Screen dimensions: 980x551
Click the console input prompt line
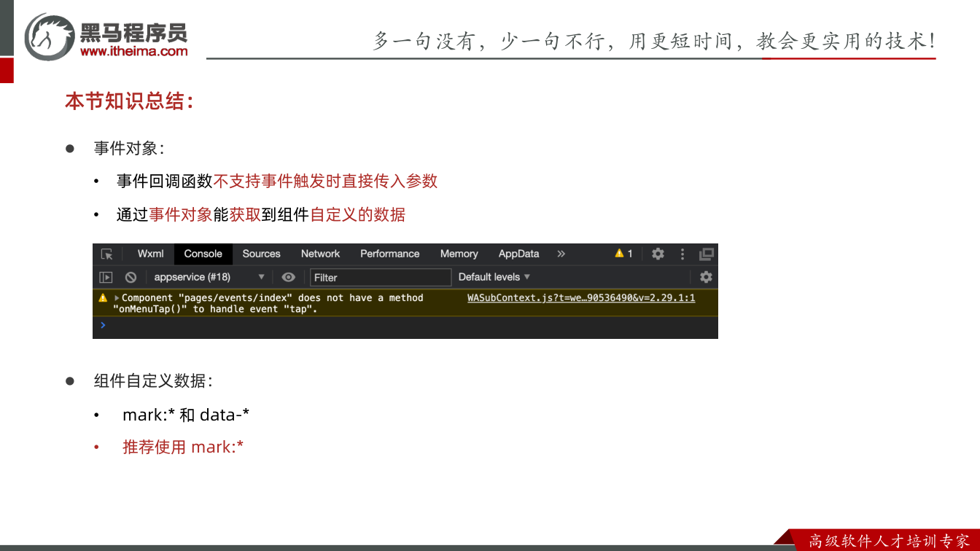pyautogui.click(x=405, y=326)
